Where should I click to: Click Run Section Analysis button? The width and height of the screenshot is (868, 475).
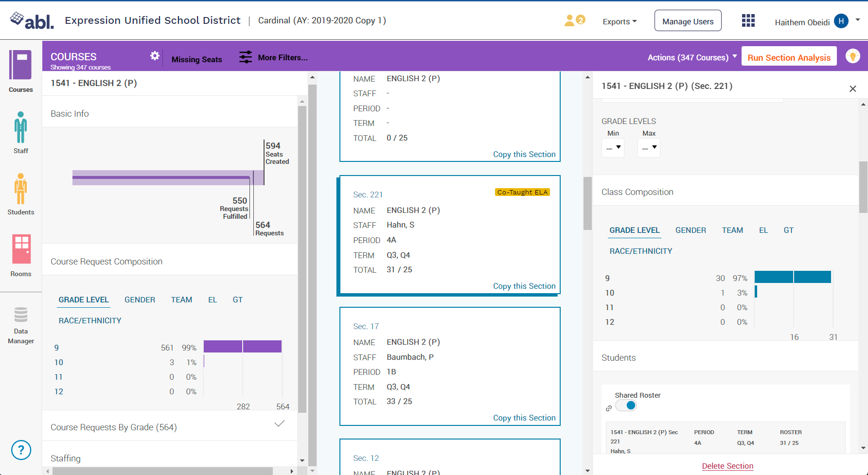[x=789, y=57]
